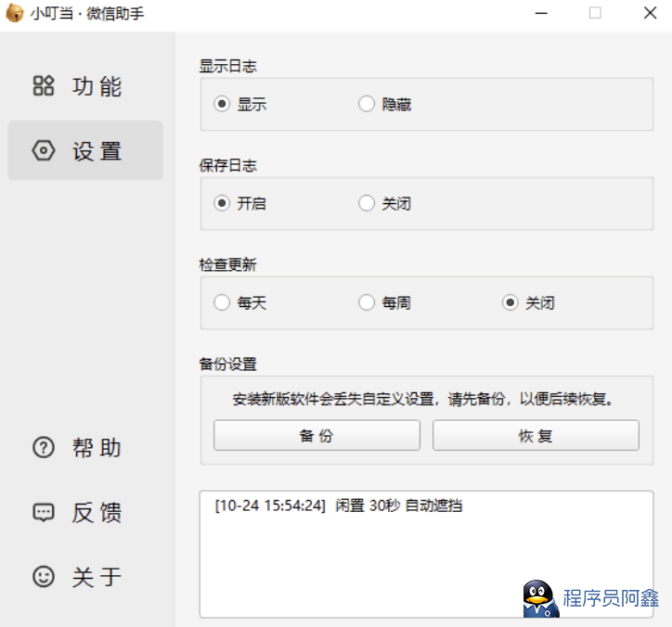672x627 pixels.
Task: Click the 小叮当 app icon in title bar
Action: point(15,14)
